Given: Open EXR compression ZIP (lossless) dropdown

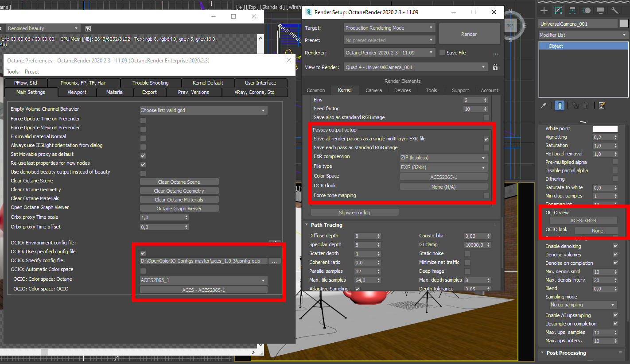Looking at the screenshot, I should point(443,158).
